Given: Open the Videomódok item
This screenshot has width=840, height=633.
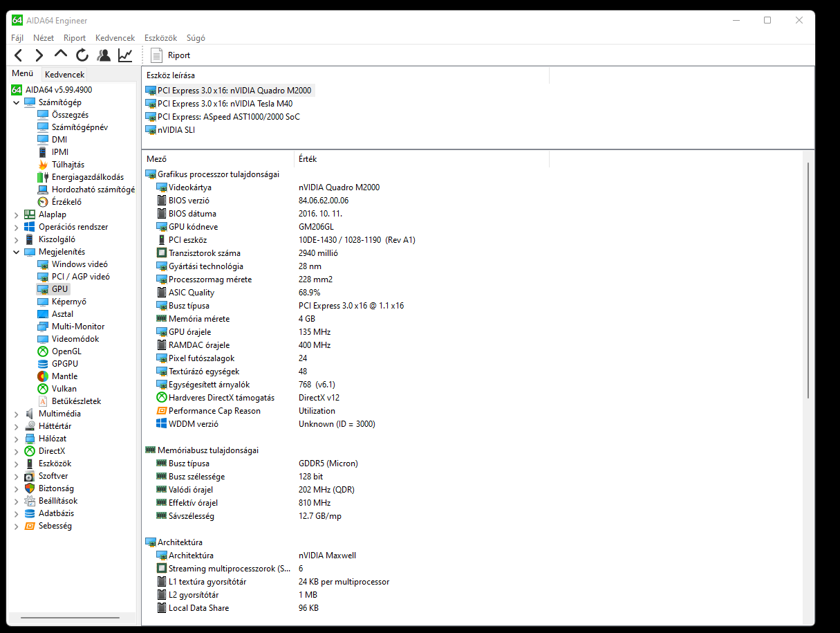Looking at the screenshot, I should point(68,339).
